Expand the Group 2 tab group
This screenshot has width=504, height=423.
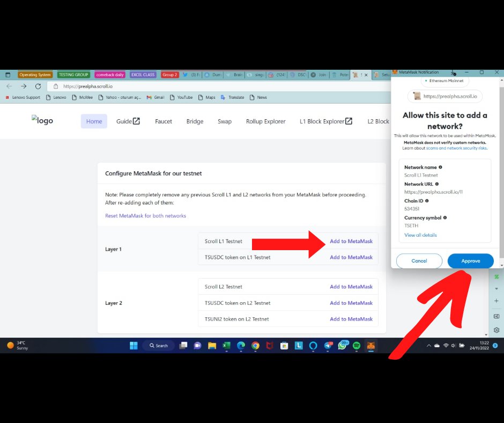coord(170,75)
